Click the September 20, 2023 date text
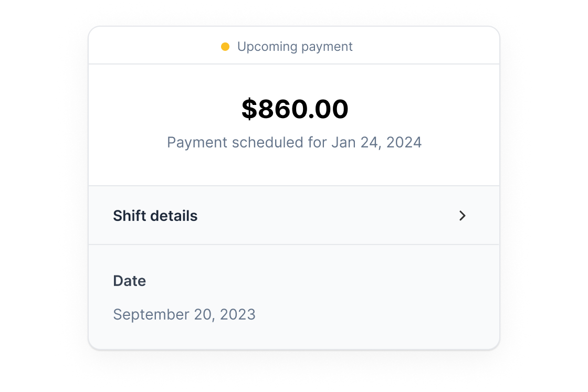 184,314
